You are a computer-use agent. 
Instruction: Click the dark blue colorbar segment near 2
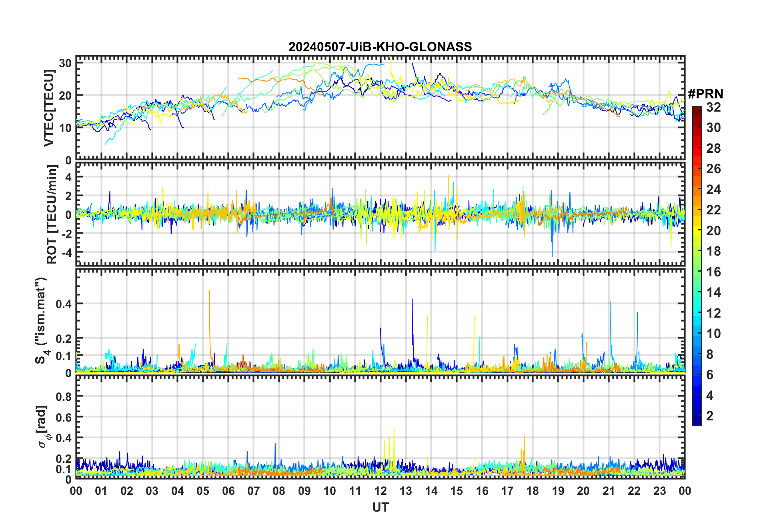pyautogui.click(x=697, y=416)
